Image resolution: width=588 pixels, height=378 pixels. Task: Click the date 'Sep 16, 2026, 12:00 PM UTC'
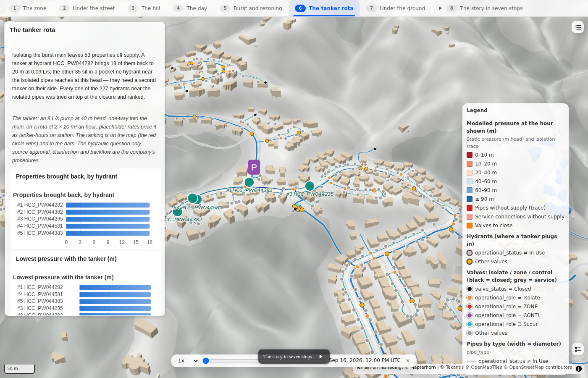pos(365,360)
